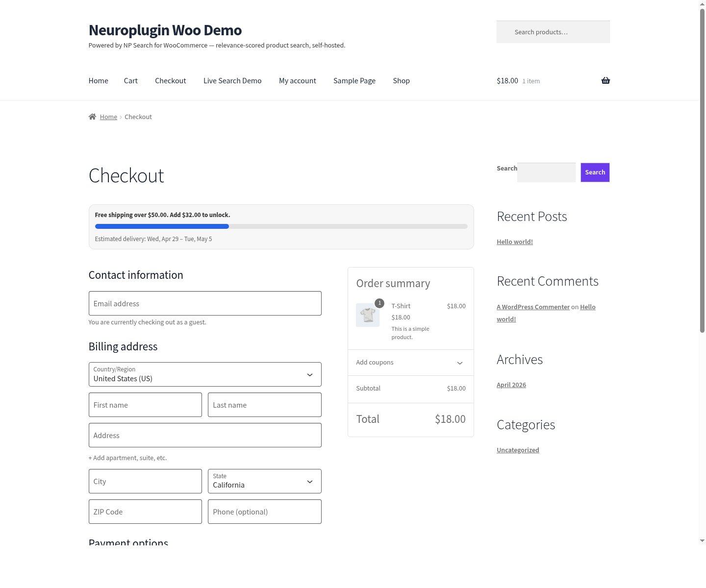
Task: Focus the Search products field
Action: (x=553, y=32)
